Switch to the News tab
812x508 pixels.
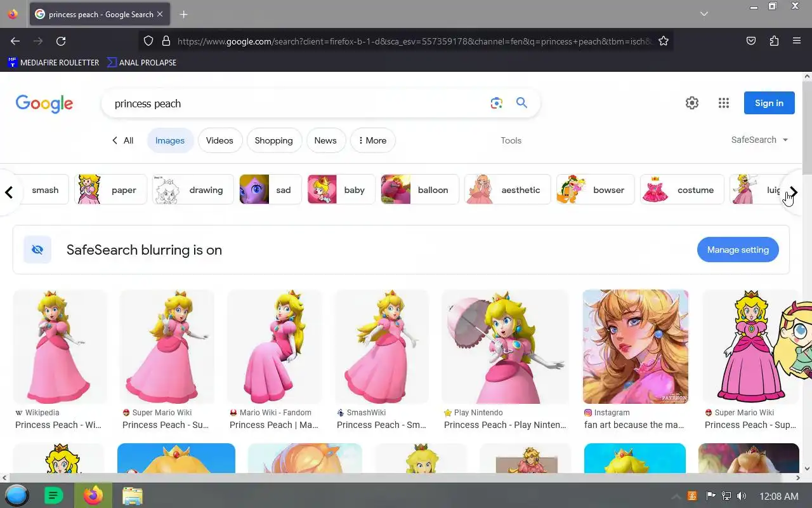click(325, 140)
